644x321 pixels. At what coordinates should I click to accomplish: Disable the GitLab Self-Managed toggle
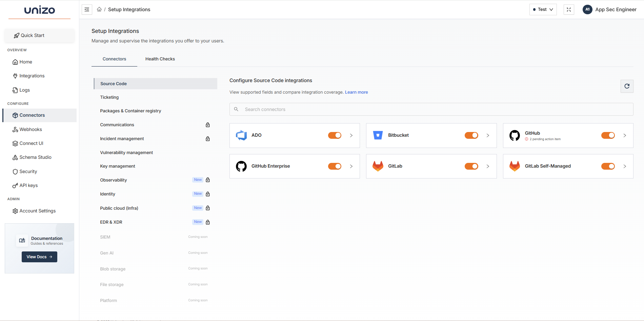[x=608, y=166]
